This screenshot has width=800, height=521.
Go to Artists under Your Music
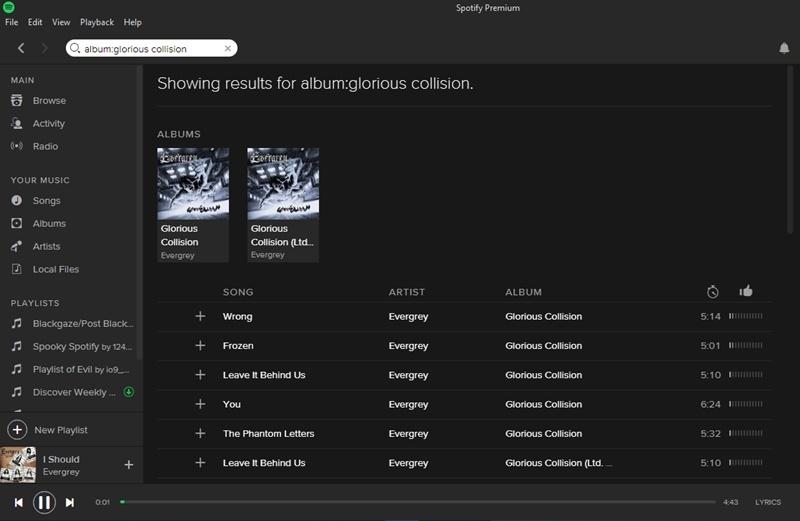(46, 247)
